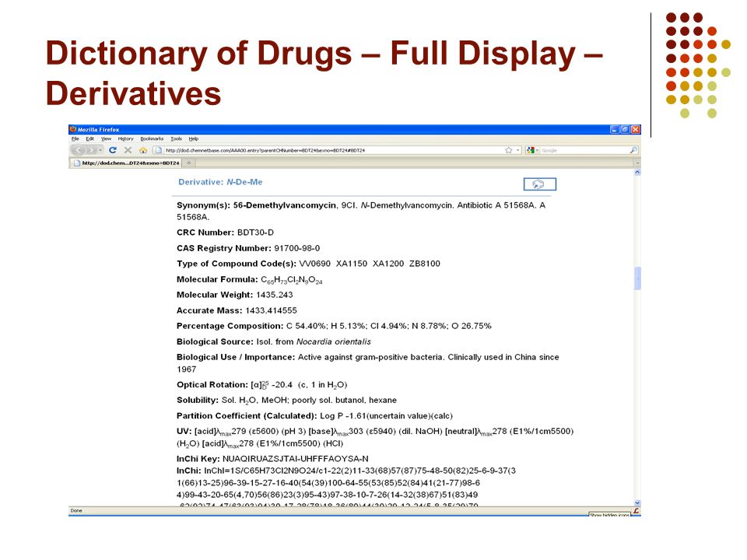Open the Edit menu
This screenshot has height=560, width=747.
tap(90, 139)
